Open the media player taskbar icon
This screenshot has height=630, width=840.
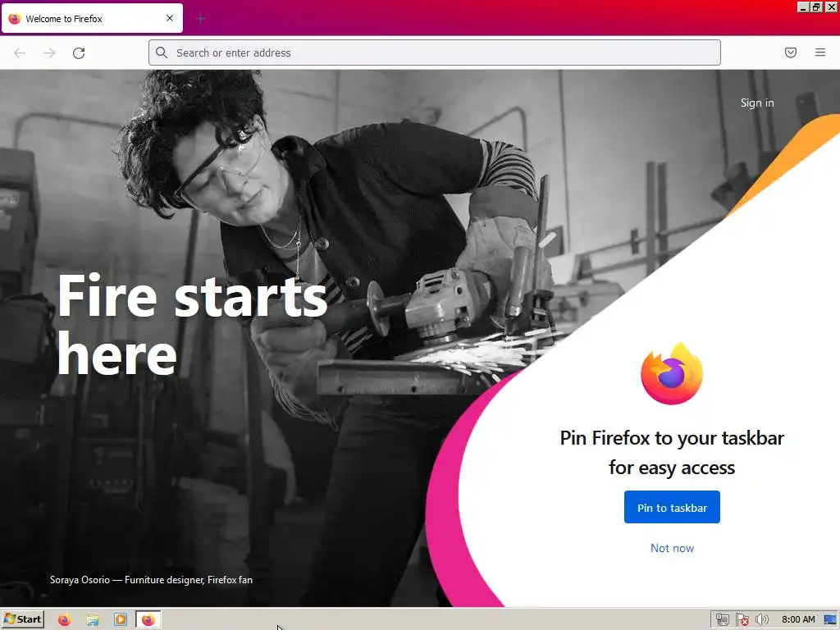click(x=121, y=620)
